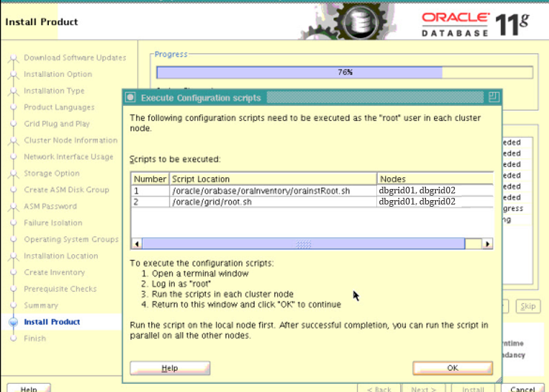Image resolution: width=549 pixels, height=392 pixels.
Task: Click the Install button in installer
Action: [x=473, y=388]
